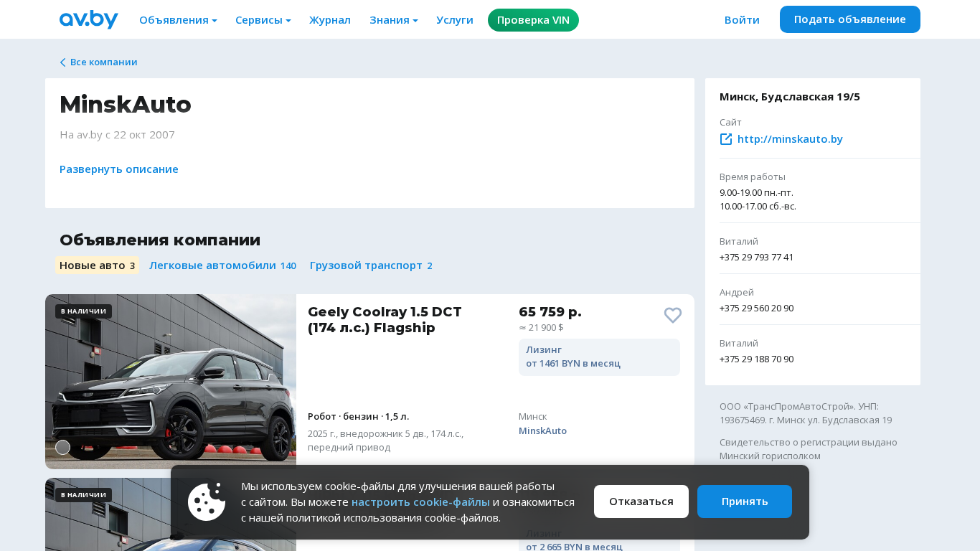Click the ≈ 21 900 $ price text
The image size is (980, 551).
point(541,328)
